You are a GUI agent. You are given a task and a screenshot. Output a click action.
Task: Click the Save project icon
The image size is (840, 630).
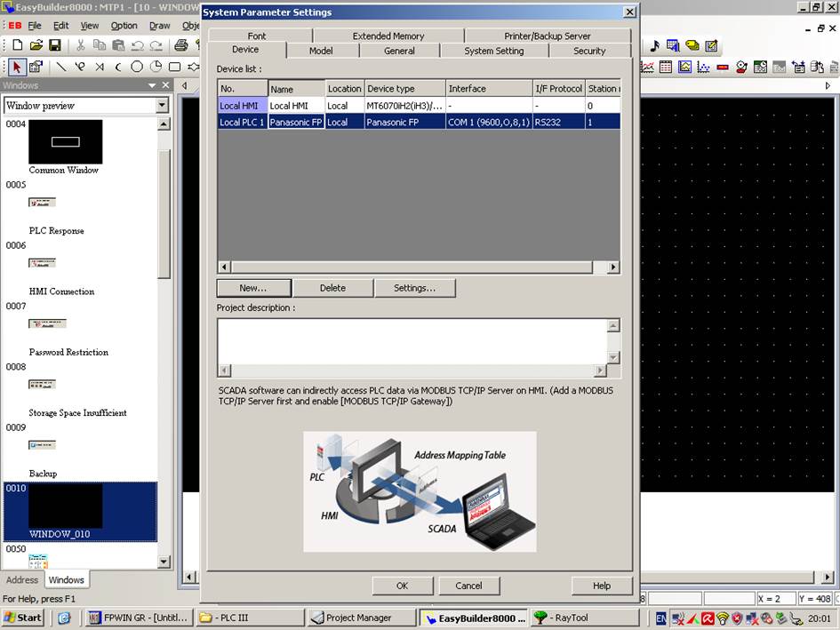click(x=54, y=45)
